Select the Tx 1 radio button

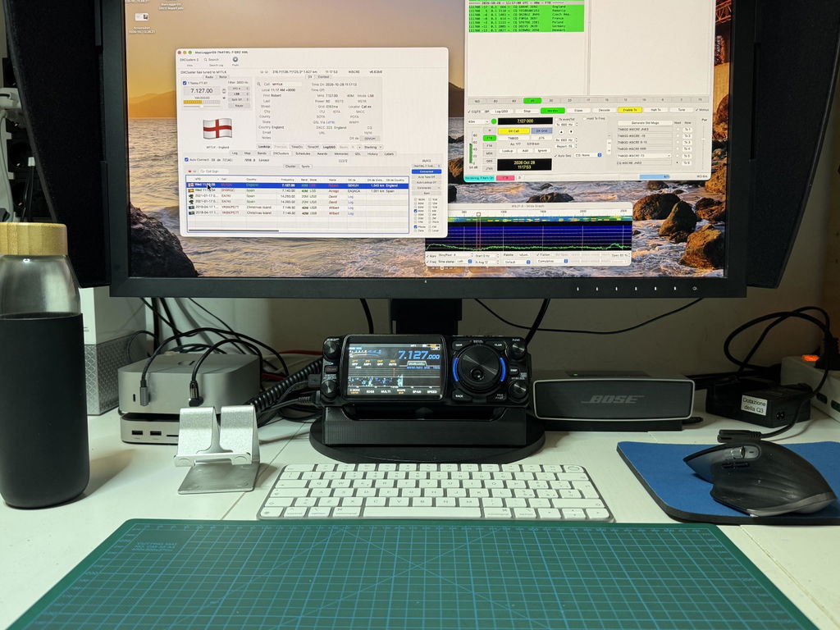(678, 129)
